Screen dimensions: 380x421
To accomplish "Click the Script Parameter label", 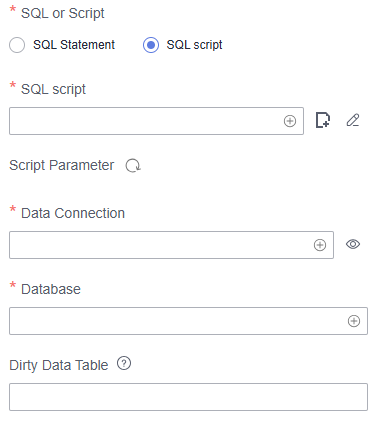I will click(x=62, y=166).
